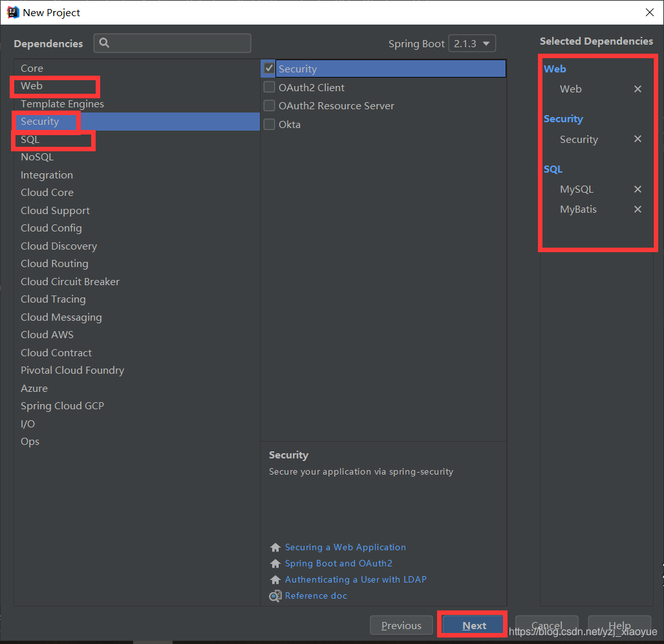Open Authenticating a User with LDAP guide

pyautogui.click(x=356, y=579)
